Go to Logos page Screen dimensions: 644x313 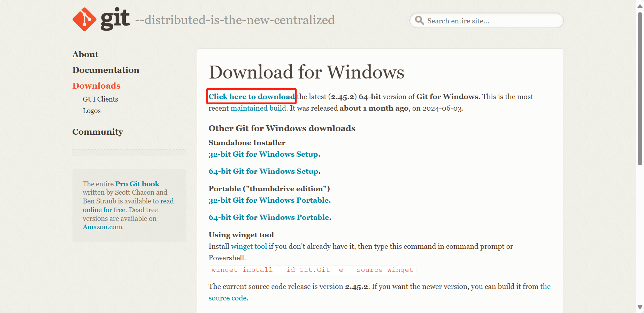[92, 111]
